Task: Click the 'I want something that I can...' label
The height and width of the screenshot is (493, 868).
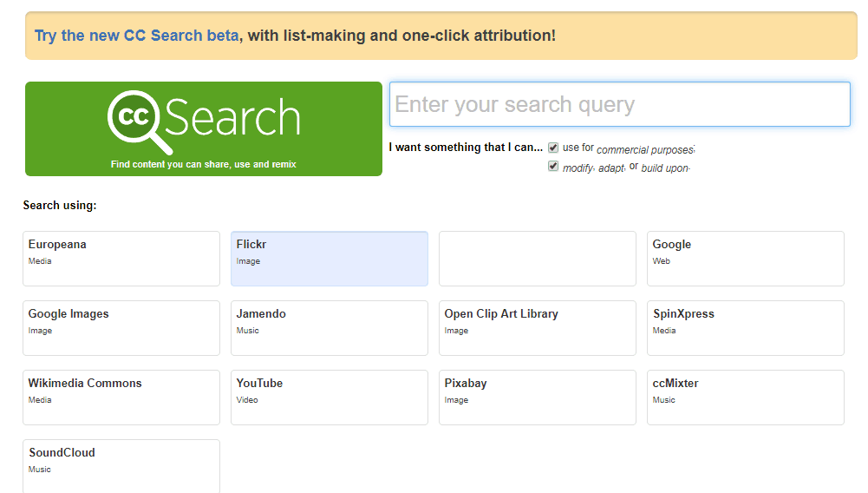Action: 466,148
